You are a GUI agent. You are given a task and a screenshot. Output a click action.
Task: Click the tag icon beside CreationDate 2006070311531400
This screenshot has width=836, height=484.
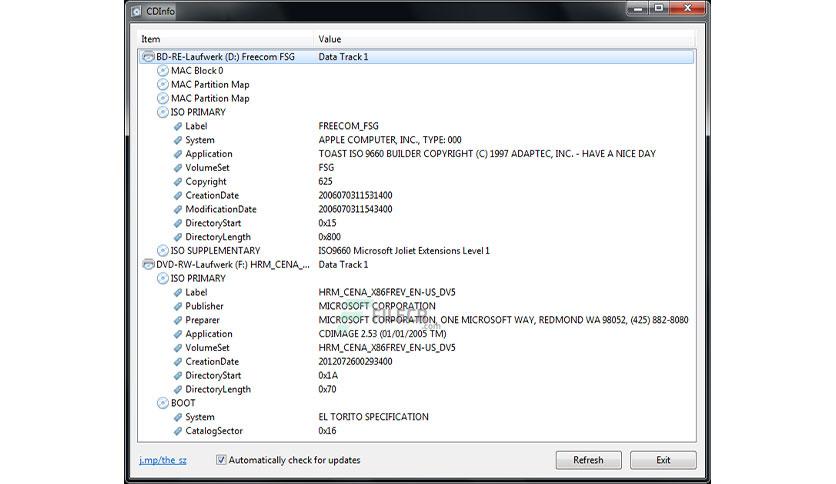(x=178, y=196)
